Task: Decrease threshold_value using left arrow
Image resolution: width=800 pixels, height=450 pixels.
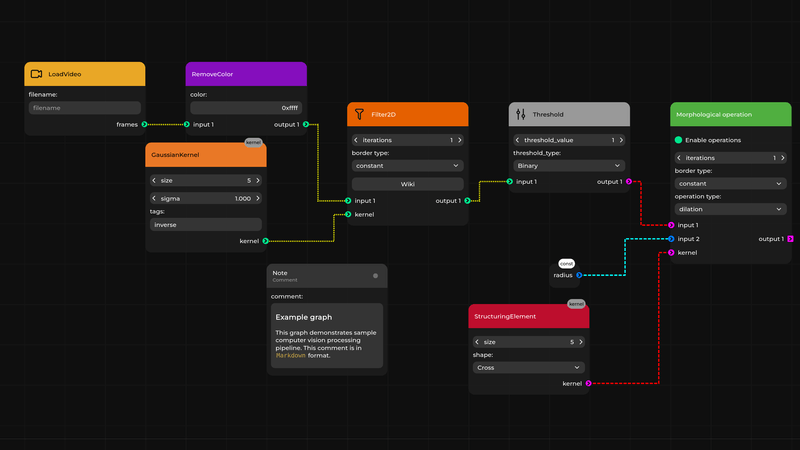Action: [518, 140]
